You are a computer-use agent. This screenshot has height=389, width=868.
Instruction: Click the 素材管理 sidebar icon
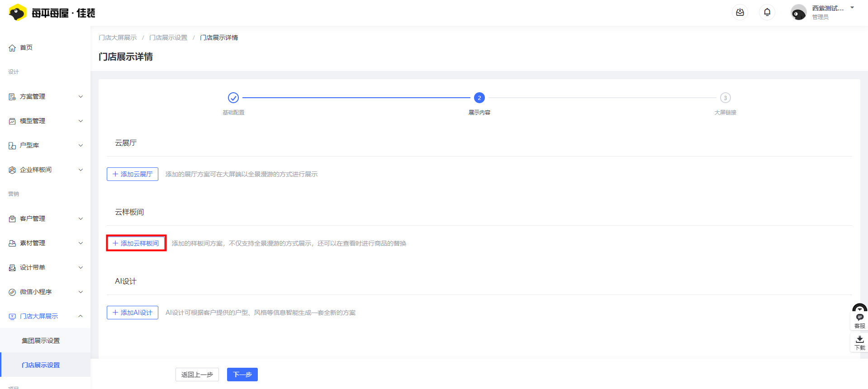12,243
